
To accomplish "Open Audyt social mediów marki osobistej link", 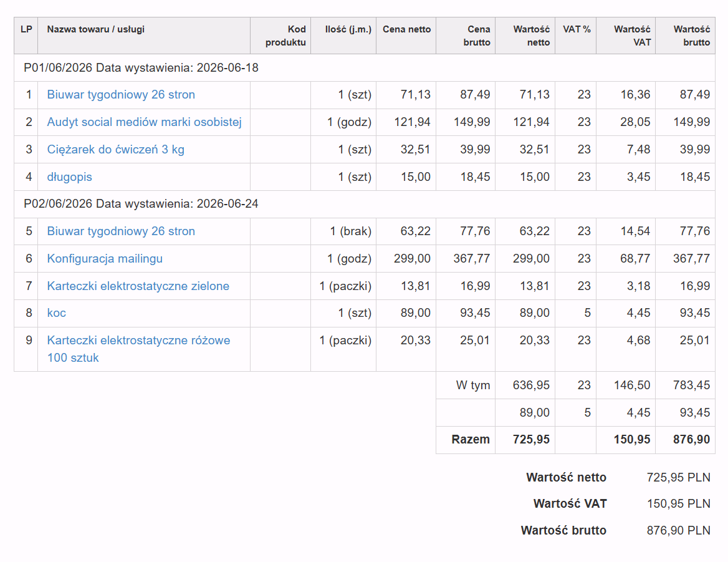I will [145, 122].
